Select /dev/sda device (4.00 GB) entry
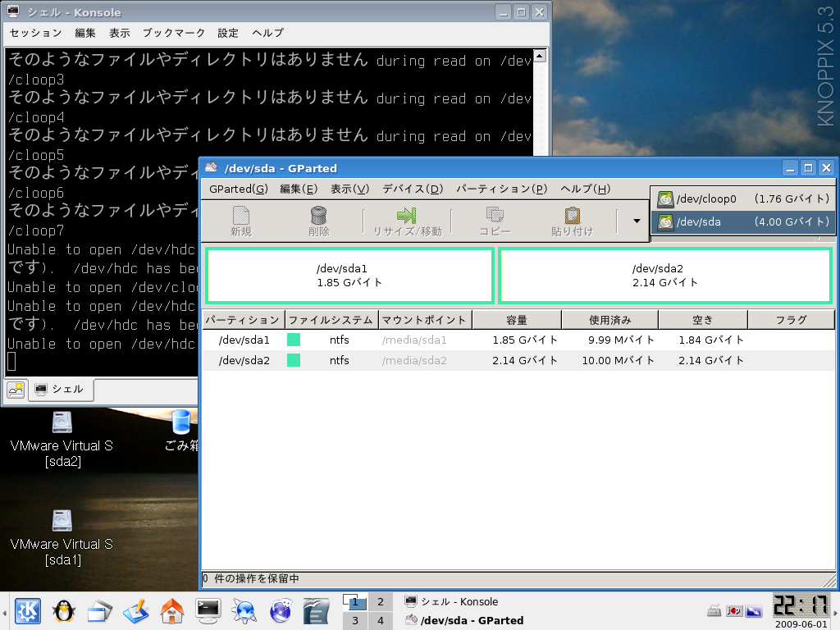The height and width of the screenshot is (630, 840). click(743, 221)
